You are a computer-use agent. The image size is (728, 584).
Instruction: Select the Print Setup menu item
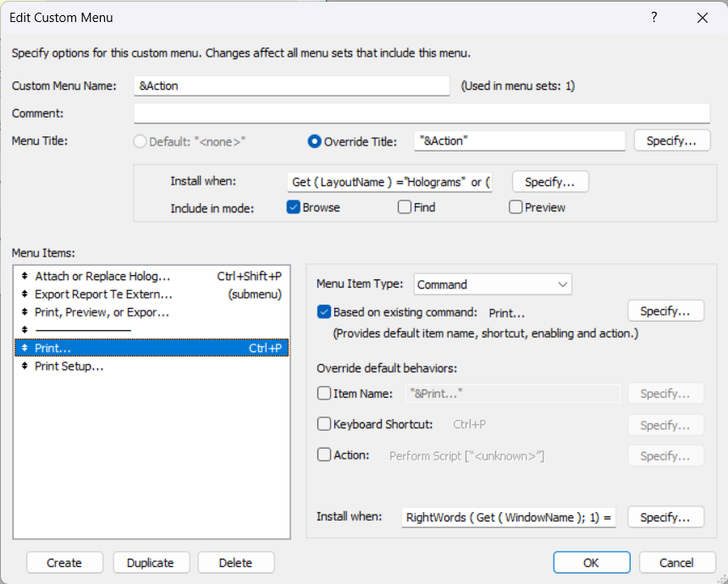pos(69,366)
